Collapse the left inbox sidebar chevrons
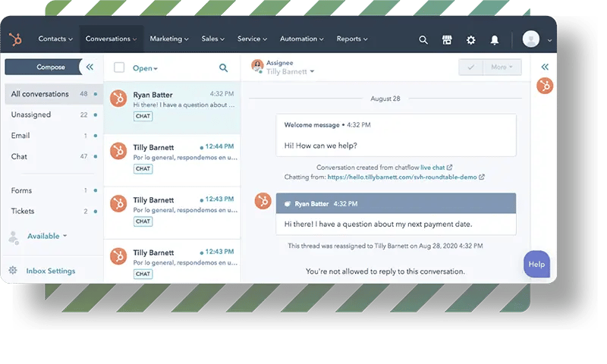The width and height of the screenshot is (607, 364). tap(90, 67)
